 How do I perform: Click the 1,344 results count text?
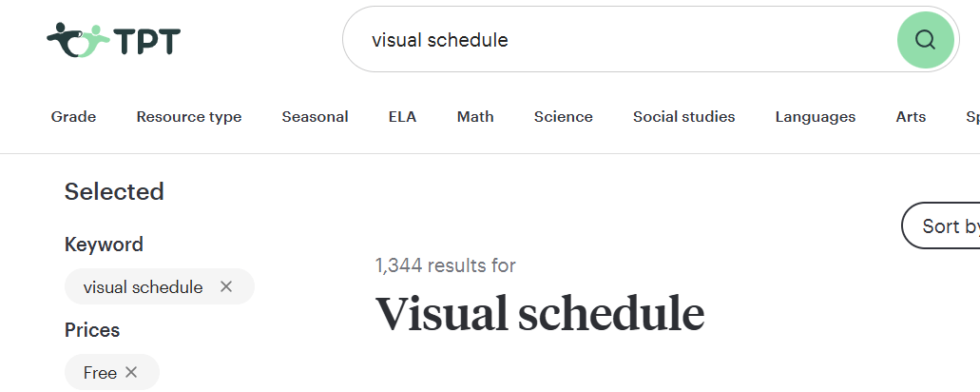coord(445,265)
